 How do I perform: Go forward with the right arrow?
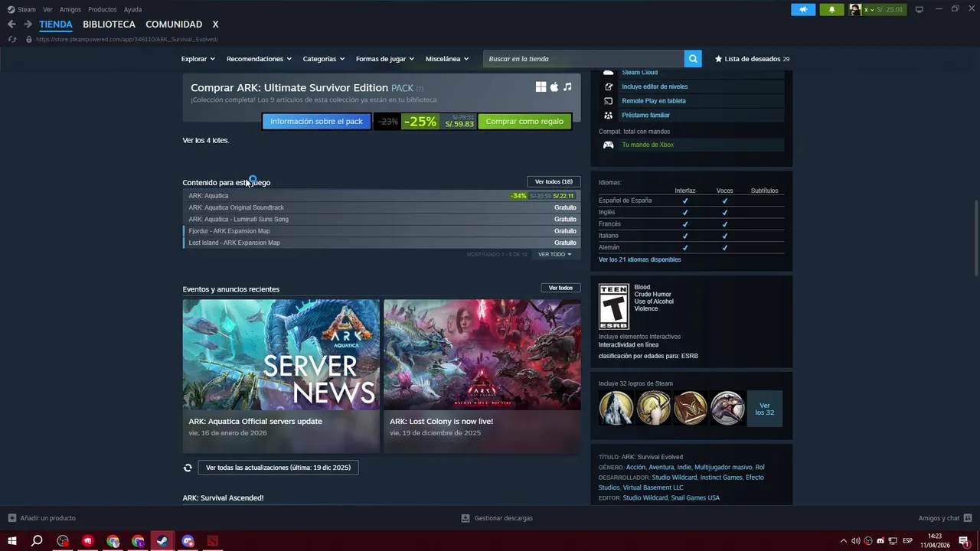28,24
